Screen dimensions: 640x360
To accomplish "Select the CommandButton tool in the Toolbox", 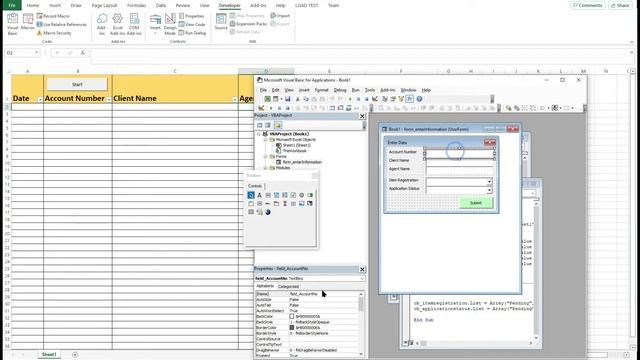I will pos(259,204).
